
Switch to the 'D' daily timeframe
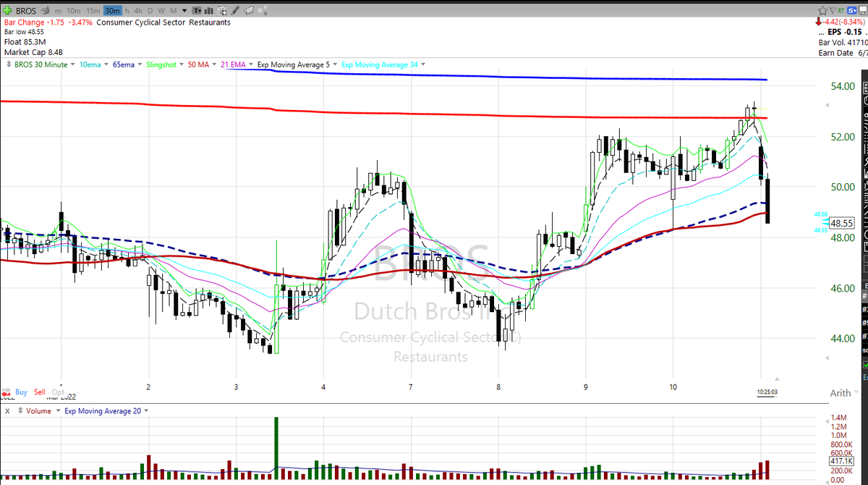coord(150,11)
